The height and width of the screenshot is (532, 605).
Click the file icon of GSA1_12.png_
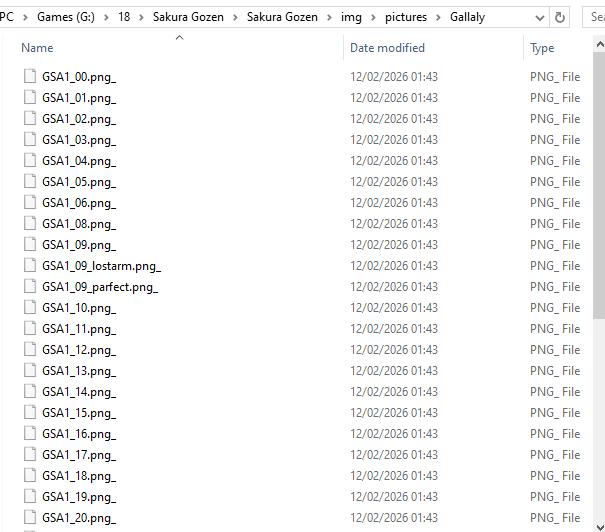[x=30, y=349]
